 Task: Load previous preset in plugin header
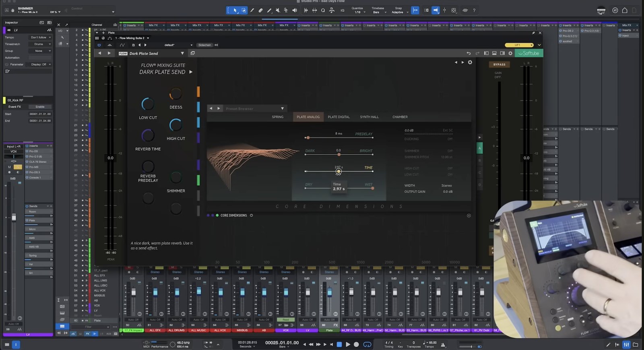[x=140, y=45]
